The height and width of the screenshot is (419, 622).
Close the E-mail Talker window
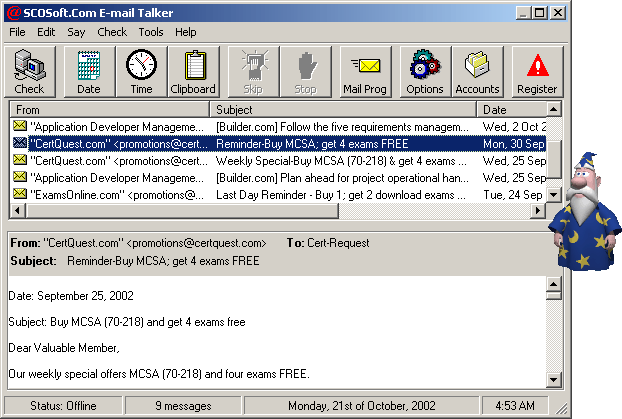tap(558, 13)
